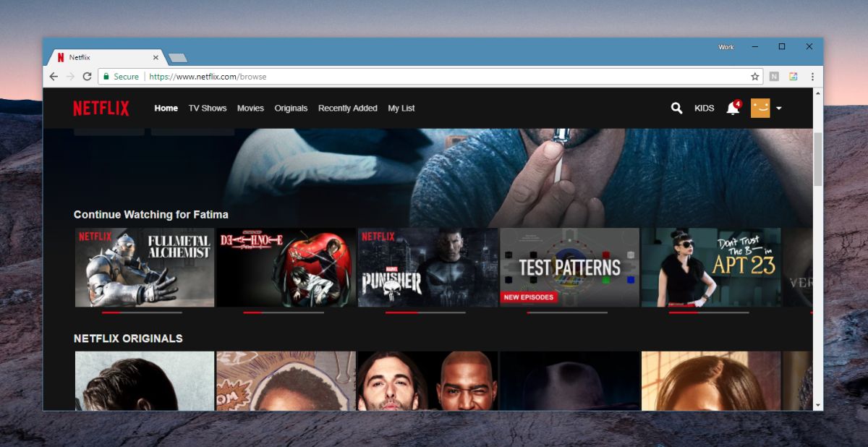
Task: Click the N extension icon in Chrome toolbar
Action: click(774, 76)
